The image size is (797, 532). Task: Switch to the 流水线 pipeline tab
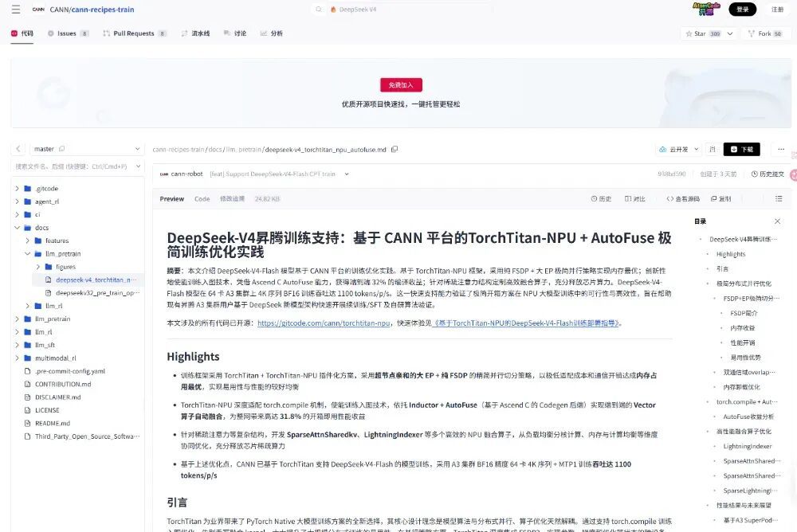pyautogui.click(x=196, y=33)
